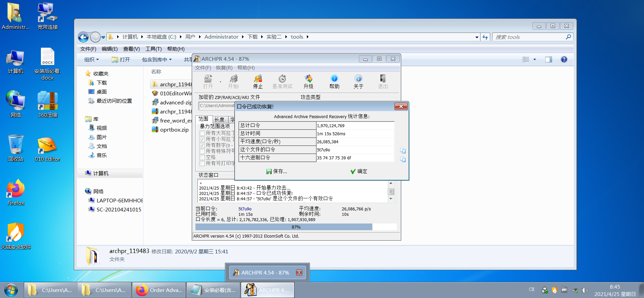Click the ARCHPR taskbar button
This screenshot has width=644, height=298.
point(268,290)
